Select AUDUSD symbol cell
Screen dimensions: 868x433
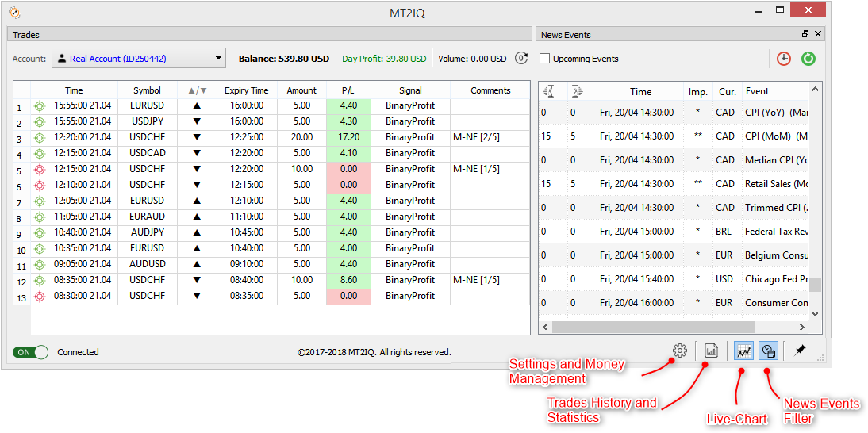[x=148, y=264]
